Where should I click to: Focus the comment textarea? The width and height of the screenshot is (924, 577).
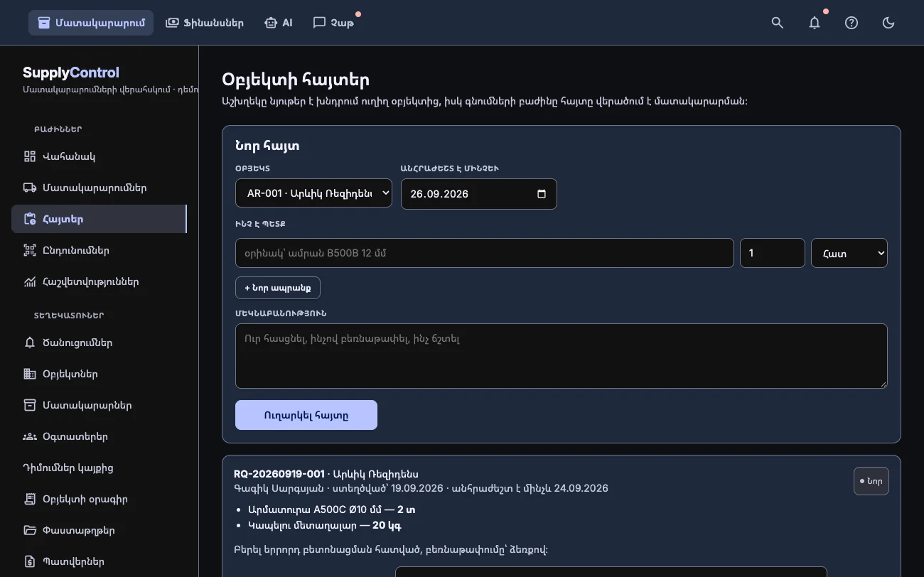click(562, 356)
